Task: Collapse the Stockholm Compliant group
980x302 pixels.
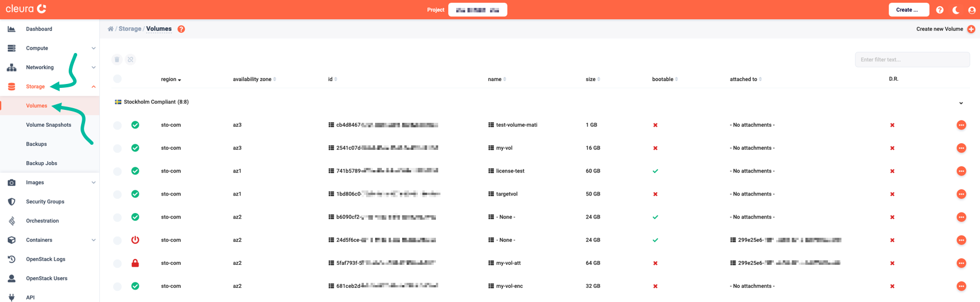Action: (961, 103)
